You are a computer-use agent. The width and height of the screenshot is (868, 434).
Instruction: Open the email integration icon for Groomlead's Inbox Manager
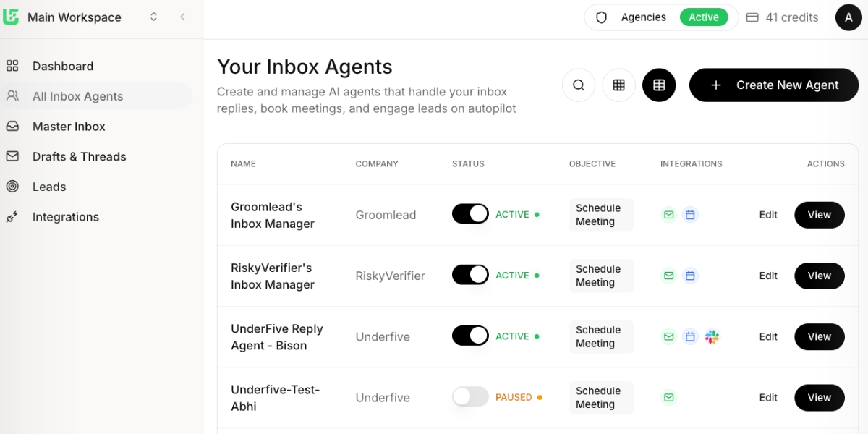pos(668,215)
